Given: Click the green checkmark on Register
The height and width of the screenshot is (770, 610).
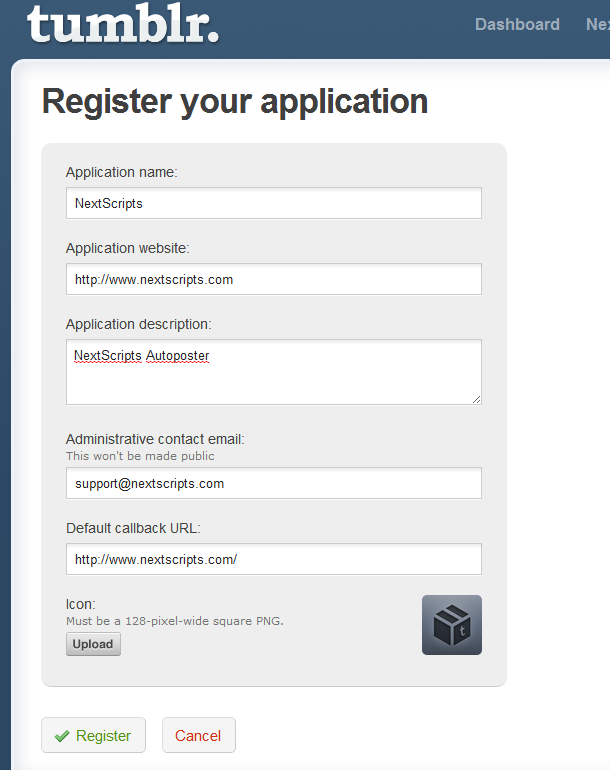Looking at the screenshot, I should pyautogui.click(x=62, y=736).
